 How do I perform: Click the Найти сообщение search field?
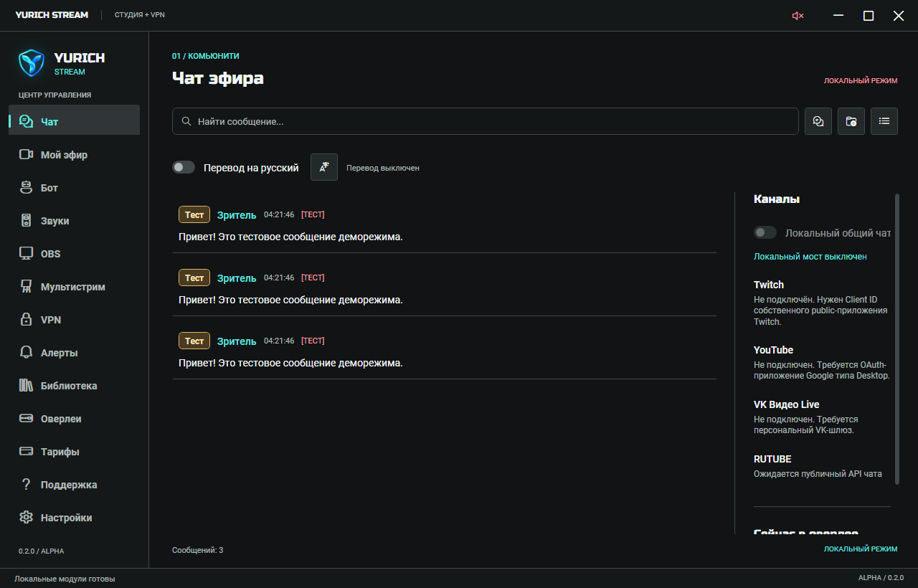486,121
